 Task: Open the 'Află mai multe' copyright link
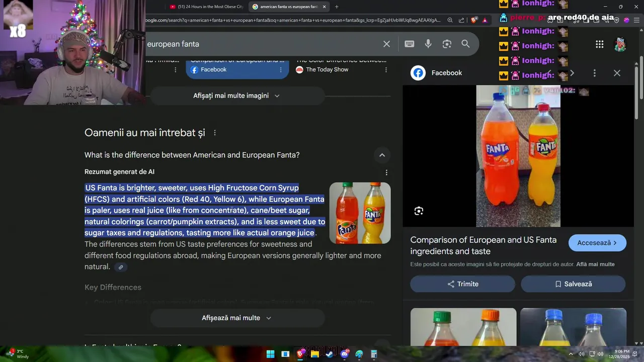[595, 264]
